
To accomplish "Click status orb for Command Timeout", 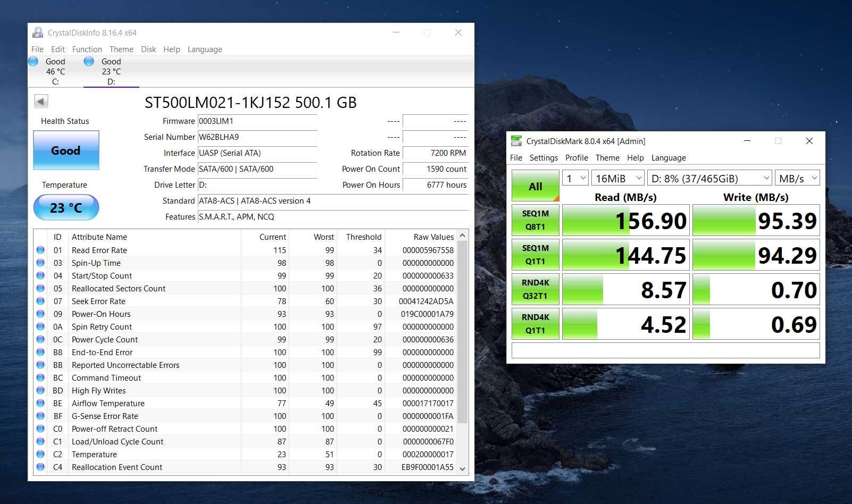I will [x=40, y=377].
